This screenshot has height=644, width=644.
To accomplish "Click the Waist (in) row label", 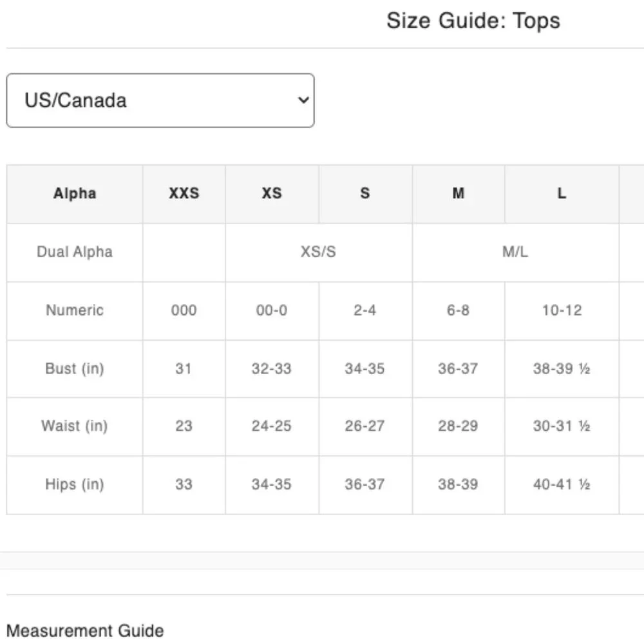I will point(75,426).
